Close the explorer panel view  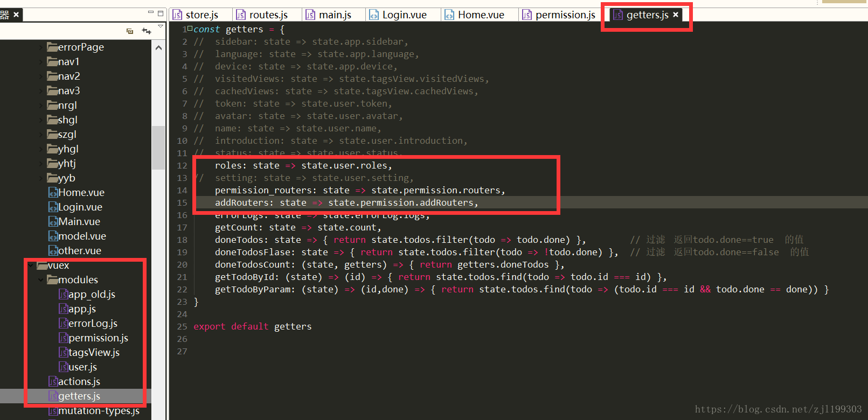pos(16,15)
